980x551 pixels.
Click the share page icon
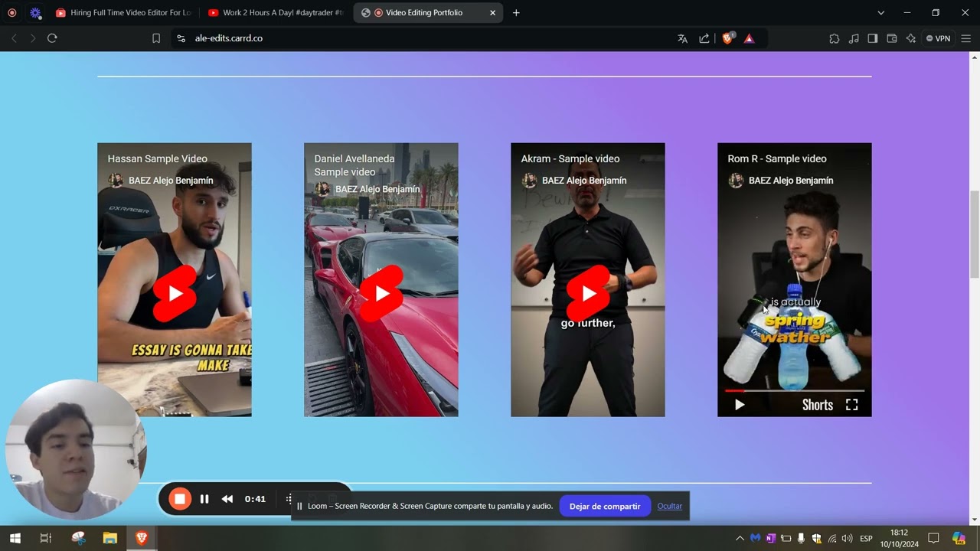[x=704, y=38]
